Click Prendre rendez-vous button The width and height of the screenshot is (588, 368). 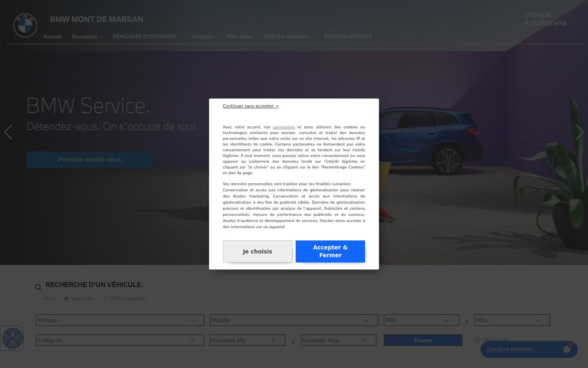(x=89, y=159)
